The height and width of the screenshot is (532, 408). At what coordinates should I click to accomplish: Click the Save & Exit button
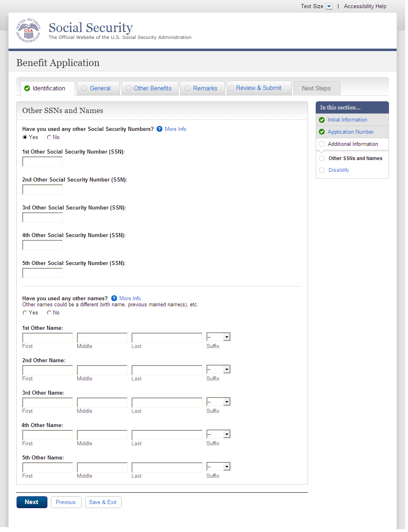click(103, 502)
